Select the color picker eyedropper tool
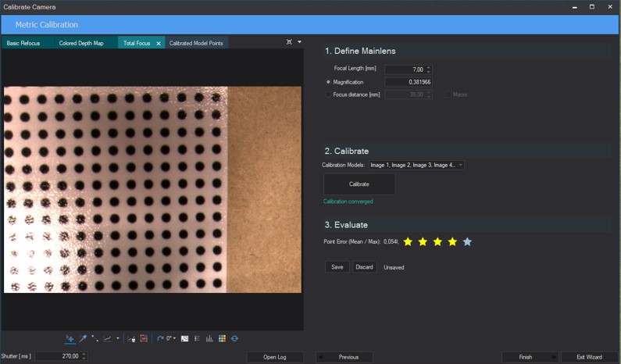 click(83, 339)
